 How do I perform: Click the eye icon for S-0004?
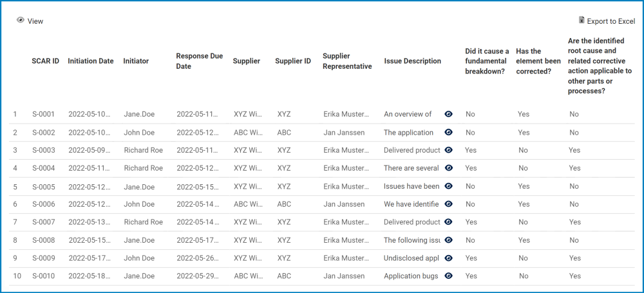pyautogui.click(x=449, y=168)
